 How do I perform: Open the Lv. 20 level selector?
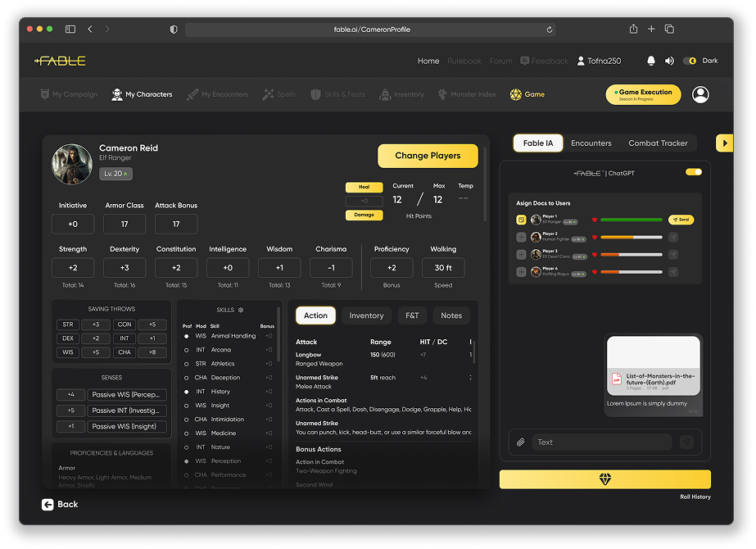tap(116, 174)
